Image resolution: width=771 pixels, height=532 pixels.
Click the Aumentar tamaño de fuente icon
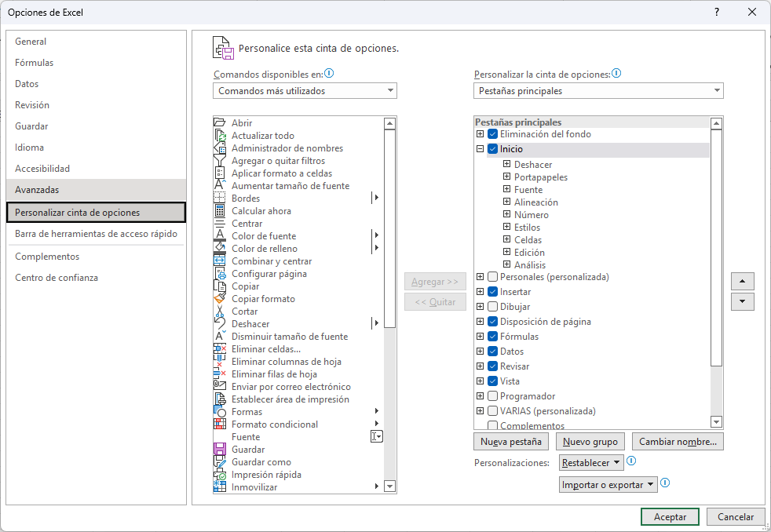[219, 185]
